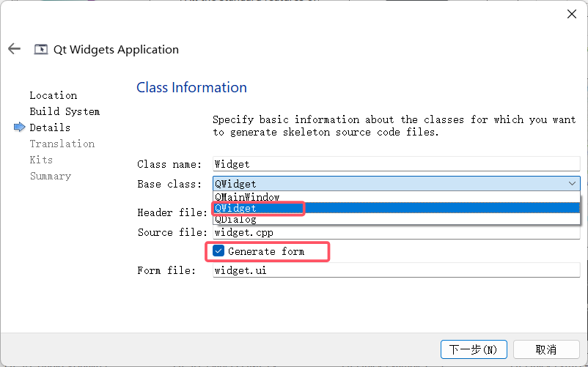
Task: Select the Summary step in the sidebar
Action: pyautogui.click(x=51, y=176)
